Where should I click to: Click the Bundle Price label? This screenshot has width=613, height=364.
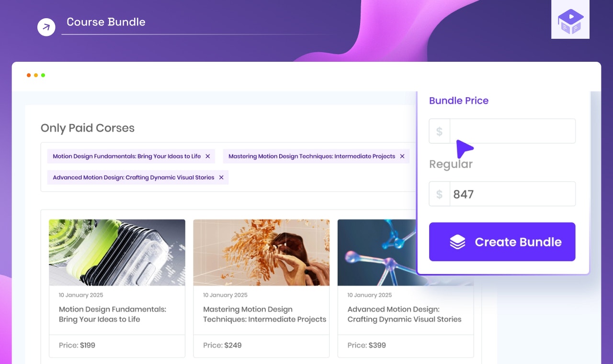[x=459, y=101]
